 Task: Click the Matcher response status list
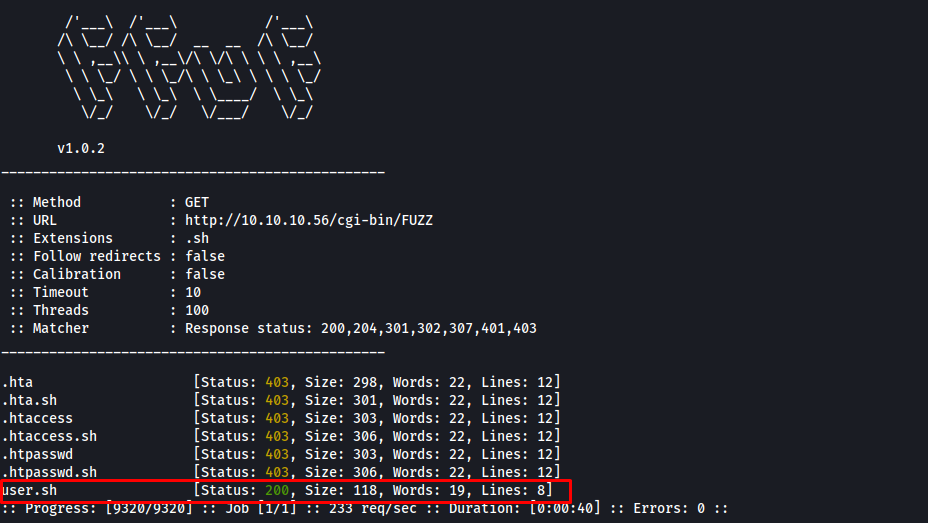361,328
